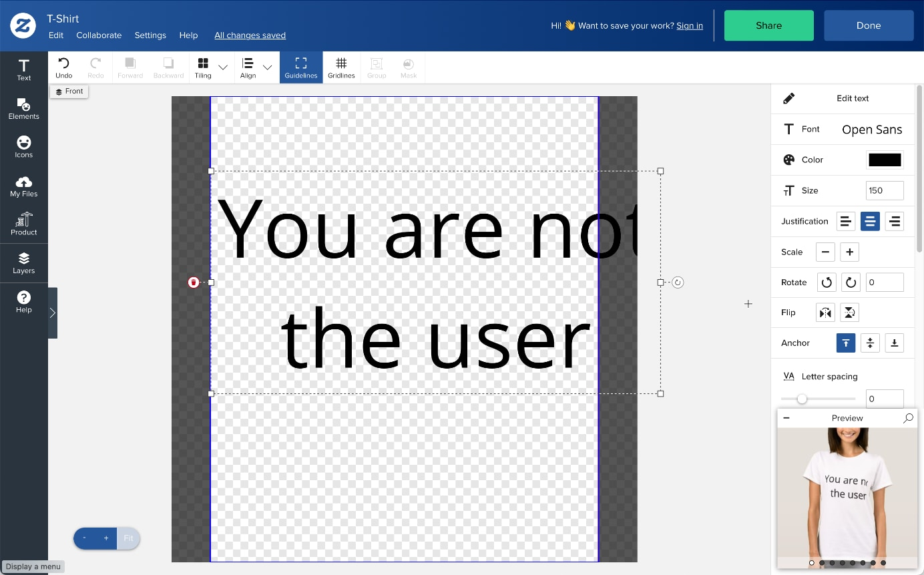Expand the collapsed left side panel
The image size is (924, 575).
point(53,313)
